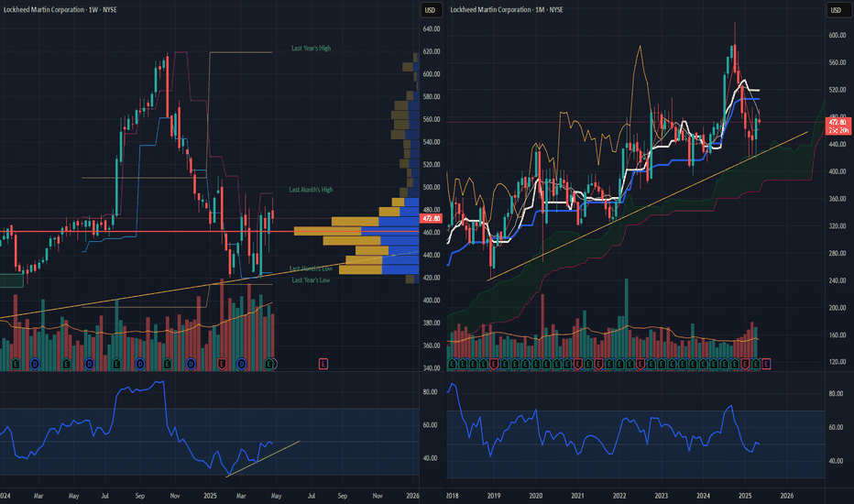Open the April 2025 earnings marker on the weekly chart
Screen dimensions: 854x504
(x=269, y=364)
